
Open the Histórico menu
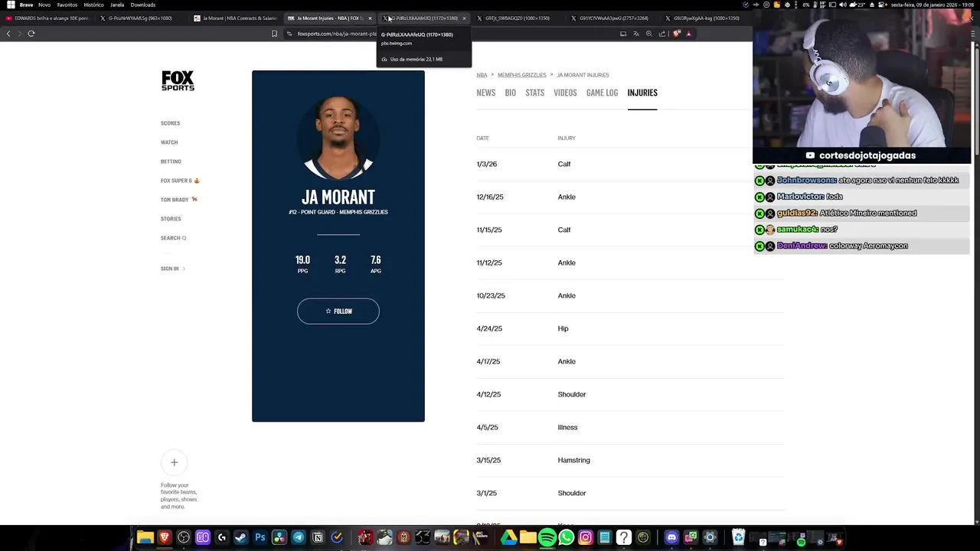(93, 5)
